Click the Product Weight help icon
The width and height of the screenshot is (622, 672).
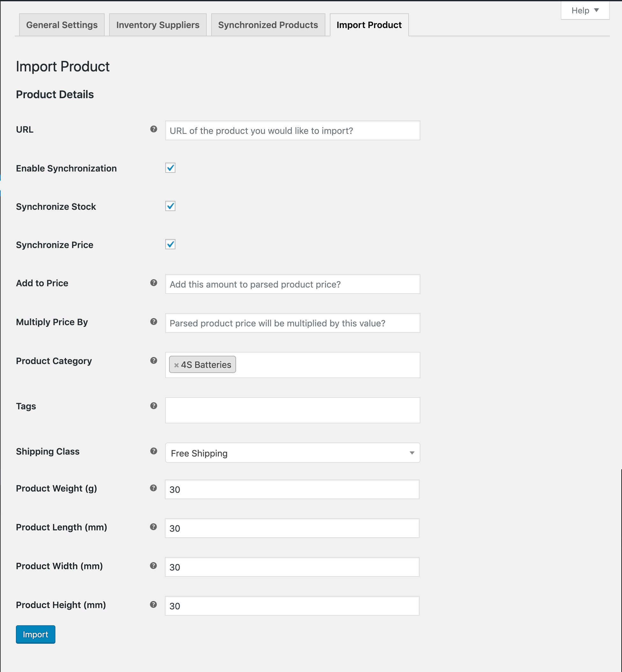coord(153,488)
